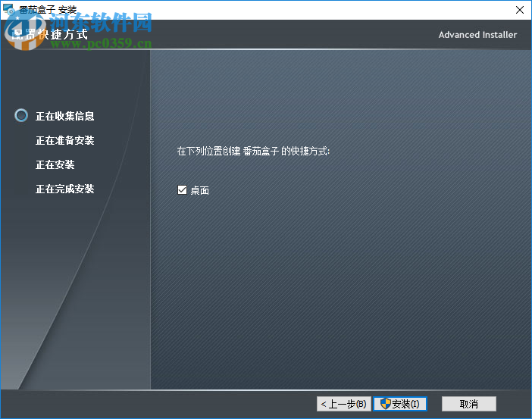Screen dimensions: 532x419
Task: Cancel setup with the 取消 button
Action: pyautogui.click(x=469, y=404)
